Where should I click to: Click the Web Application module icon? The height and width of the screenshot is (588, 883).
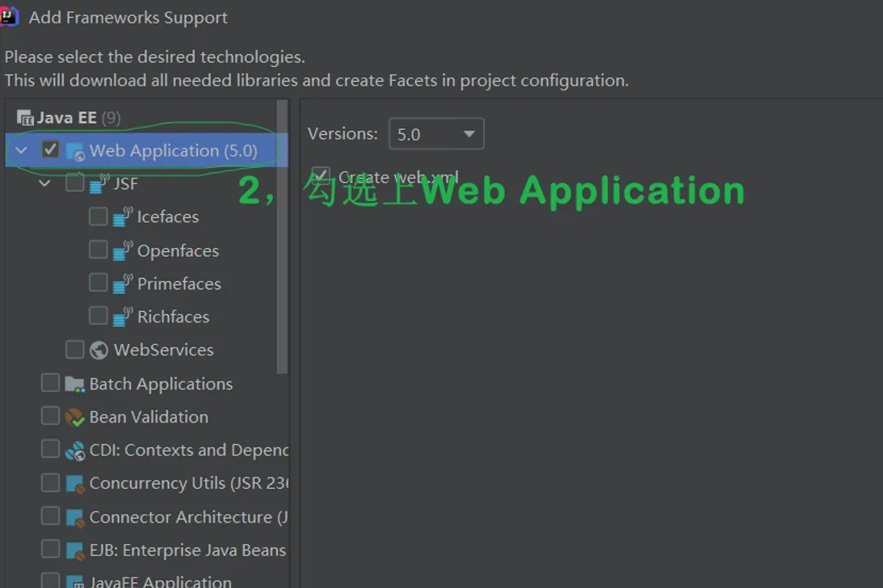75,151
